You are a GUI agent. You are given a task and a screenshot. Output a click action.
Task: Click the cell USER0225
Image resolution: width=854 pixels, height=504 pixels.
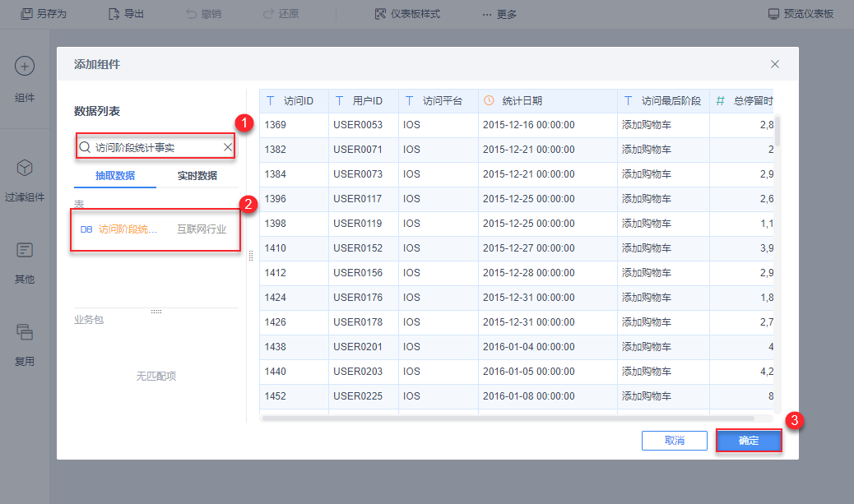pos(364,396)
